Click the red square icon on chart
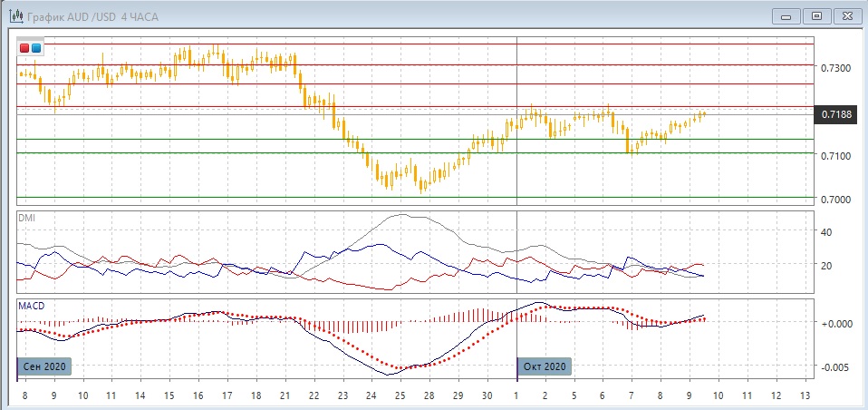 click(x=24, y=47)
